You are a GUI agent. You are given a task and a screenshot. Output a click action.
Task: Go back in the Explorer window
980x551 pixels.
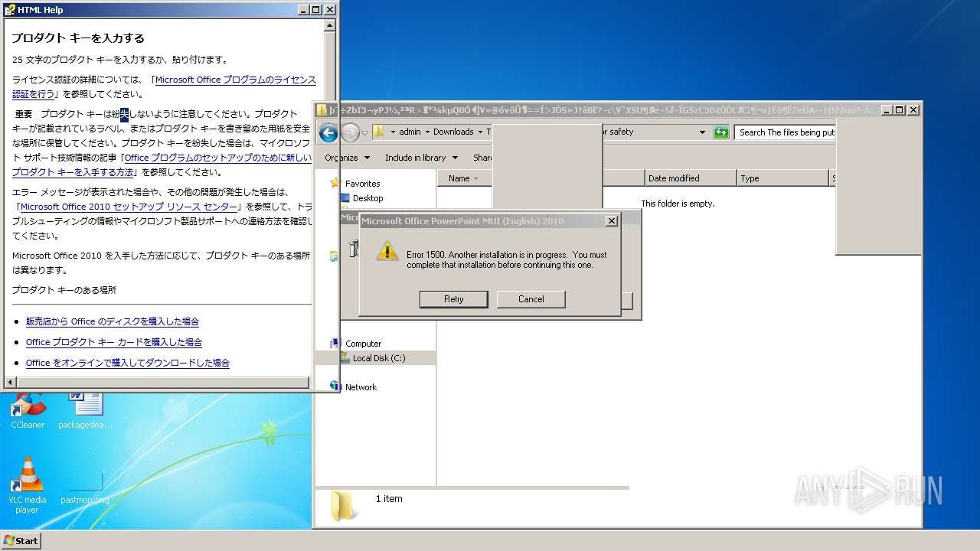click(328, 132)
